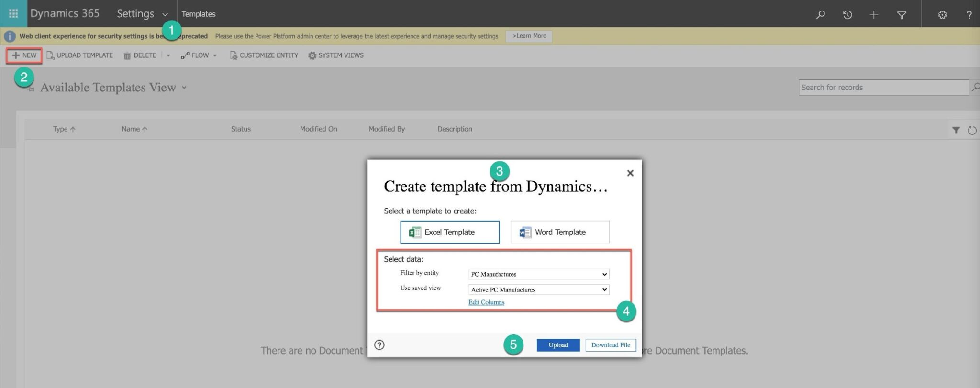Screen dimensions: 980x388
Task: Sort by the Type column header
Action: tap(64, 129)
